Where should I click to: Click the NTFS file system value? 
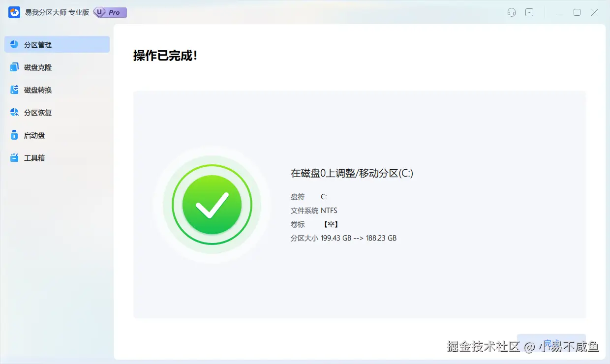329,211
